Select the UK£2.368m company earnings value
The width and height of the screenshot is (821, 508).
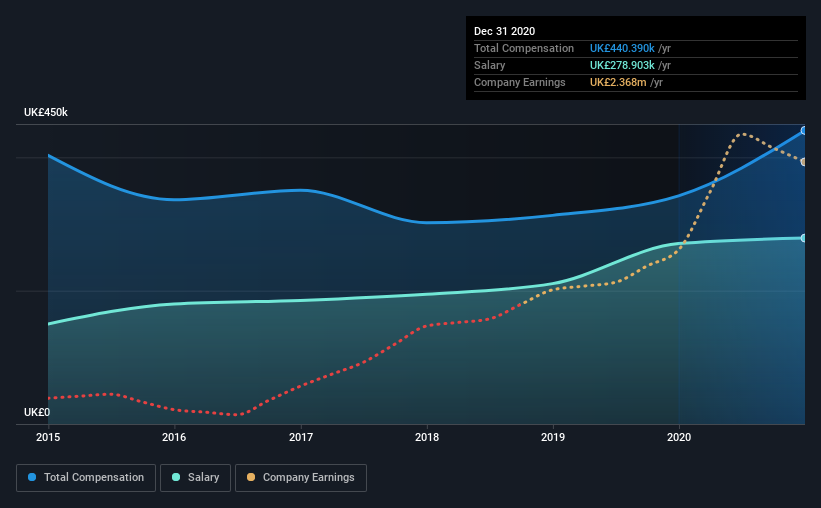tap(618, 83)
